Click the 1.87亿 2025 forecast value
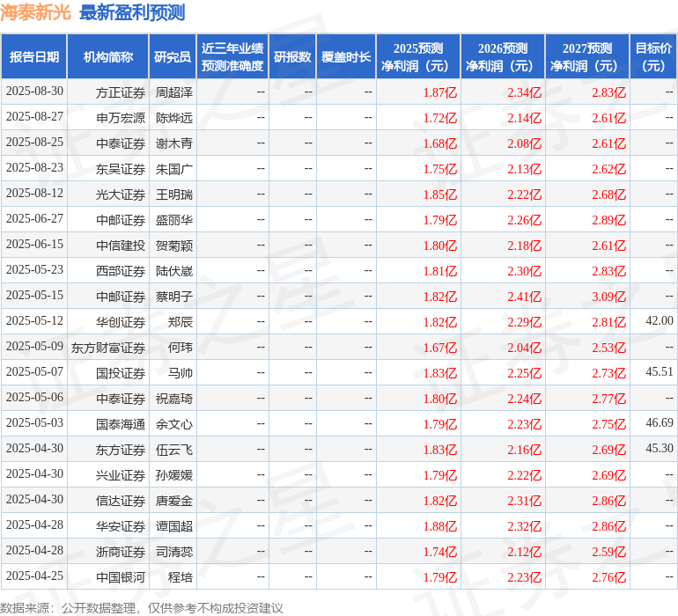Screen dimensions: 678x616 click(439, 92)
